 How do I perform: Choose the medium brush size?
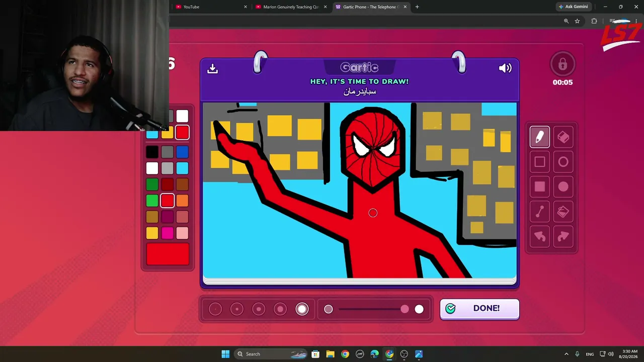(x=259, y=309)
